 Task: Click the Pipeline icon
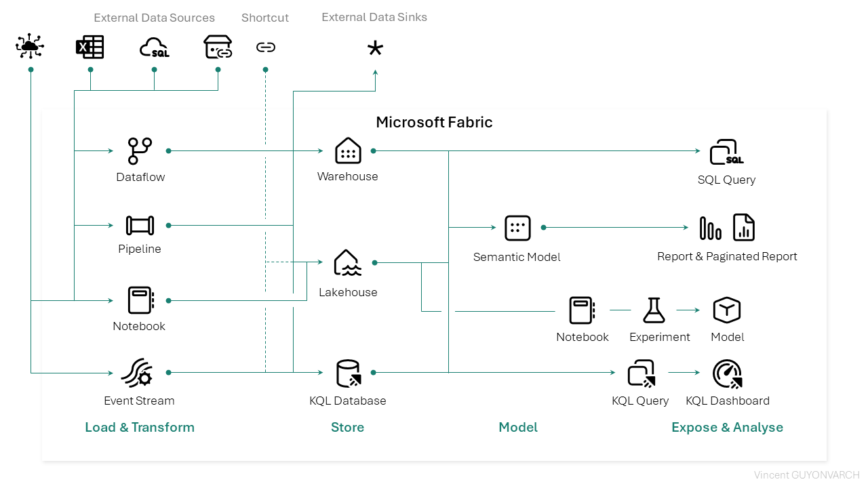[x=140, y=225]
